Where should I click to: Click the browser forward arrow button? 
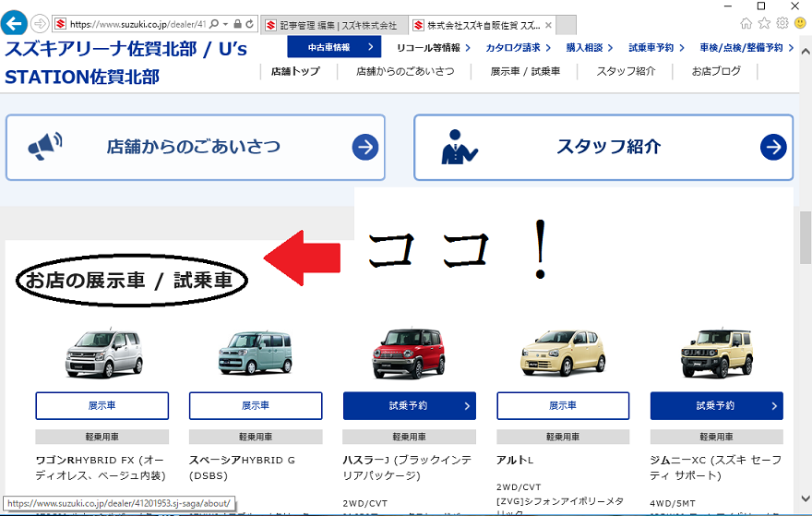click(40, 24)
